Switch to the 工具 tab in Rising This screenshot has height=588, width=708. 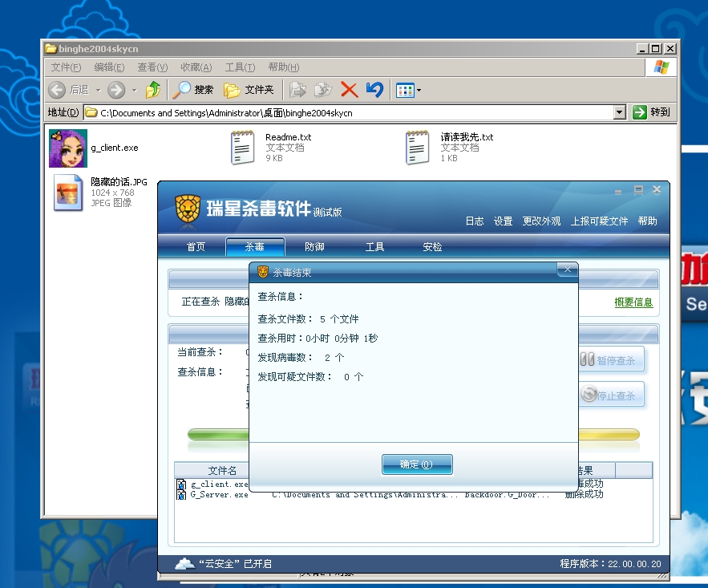pyautogui.click(x=374, y=246)
